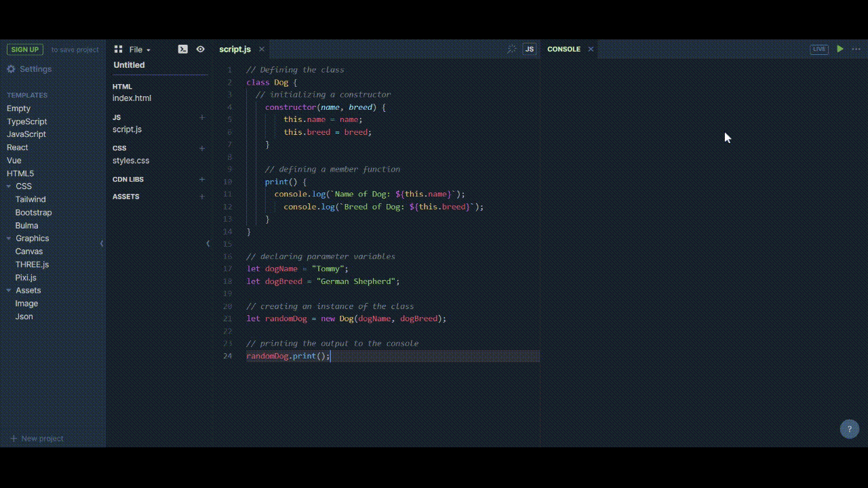Collapse the Graphics templates group
This screenshot has width=868, height=488.
tap(9, 239)
